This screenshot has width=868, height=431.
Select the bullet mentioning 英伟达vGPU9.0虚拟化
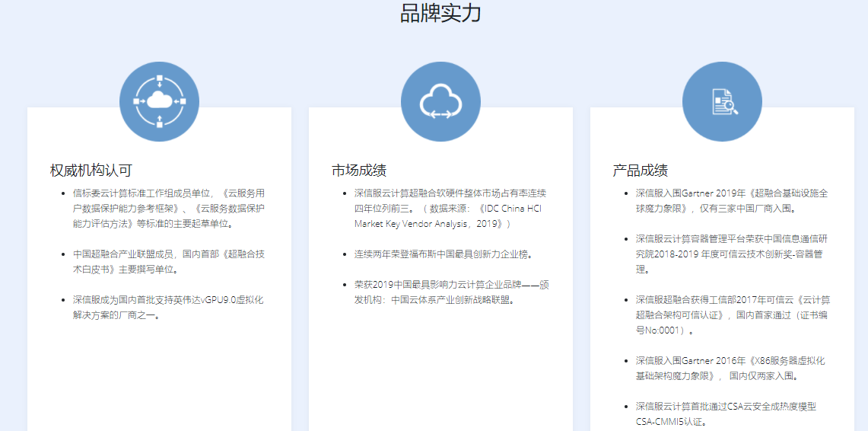point(169,308)
